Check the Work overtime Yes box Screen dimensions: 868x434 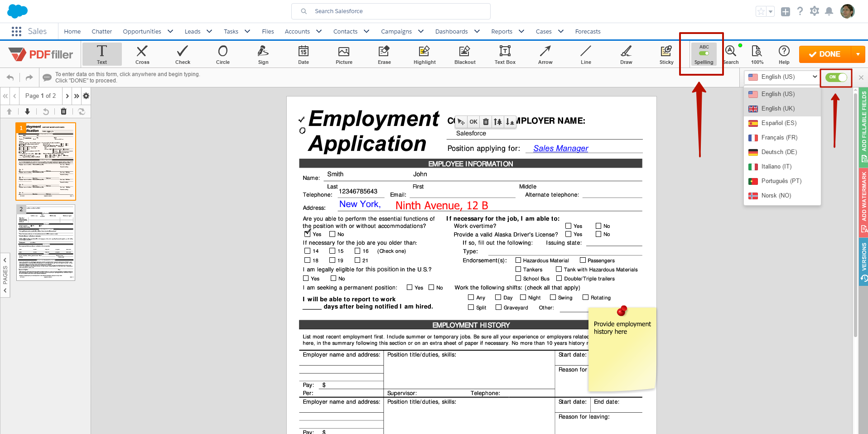[568, 226]
